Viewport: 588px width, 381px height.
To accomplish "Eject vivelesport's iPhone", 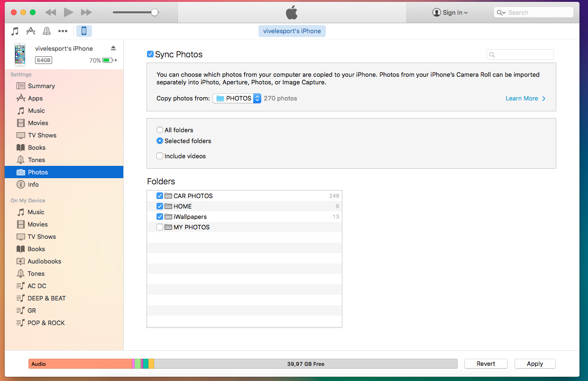I will [x=113, y=48].
